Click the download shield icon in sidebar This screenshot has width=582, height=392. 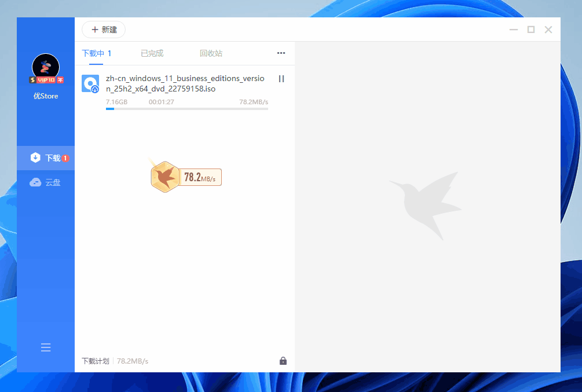[x=35, y=157]
